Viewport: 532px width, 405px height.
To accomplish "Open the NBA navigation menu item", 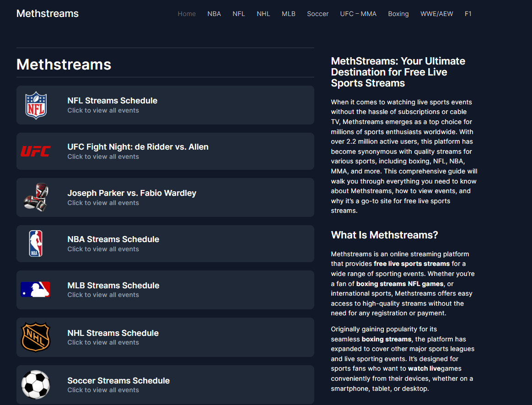I will click(214, 14).
